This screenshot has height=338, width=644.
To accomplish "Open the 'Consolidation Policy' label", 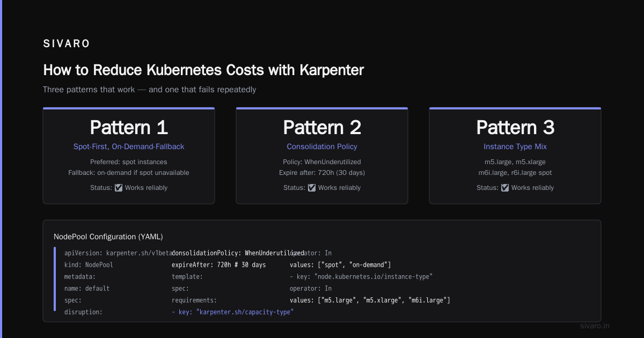I will pyautogui.click(x=322, y=146).
